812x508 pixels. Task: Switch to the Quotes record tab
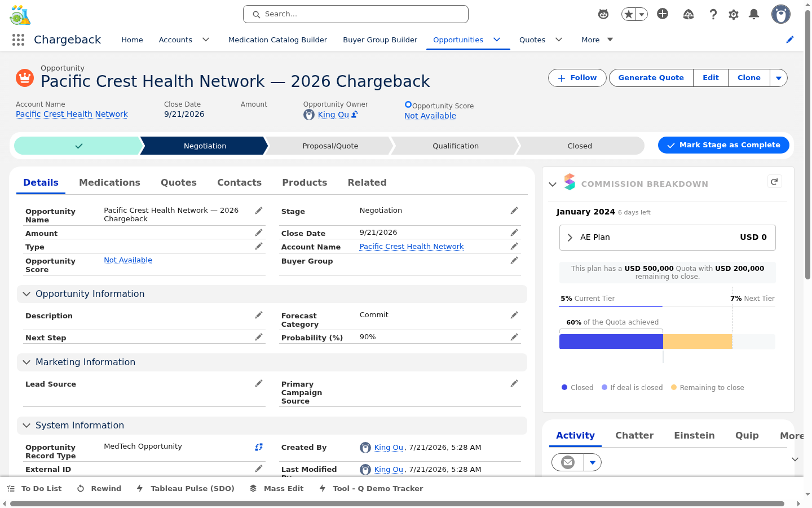pos(179,182)
